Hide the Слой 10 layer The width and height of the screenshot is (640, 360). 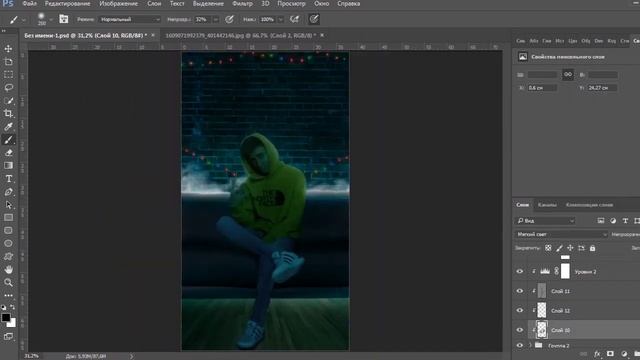pos(520,330)
